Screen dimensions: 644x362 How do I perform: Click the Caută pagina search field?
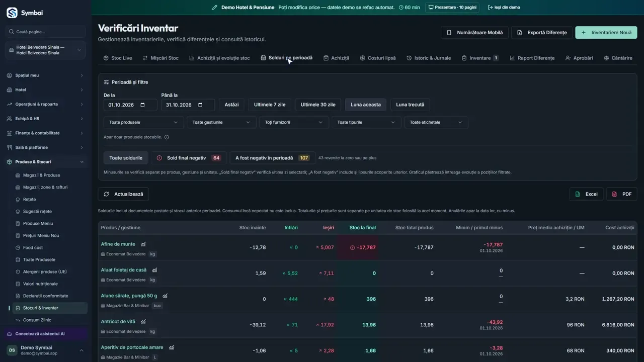click(x=45, y=32)
